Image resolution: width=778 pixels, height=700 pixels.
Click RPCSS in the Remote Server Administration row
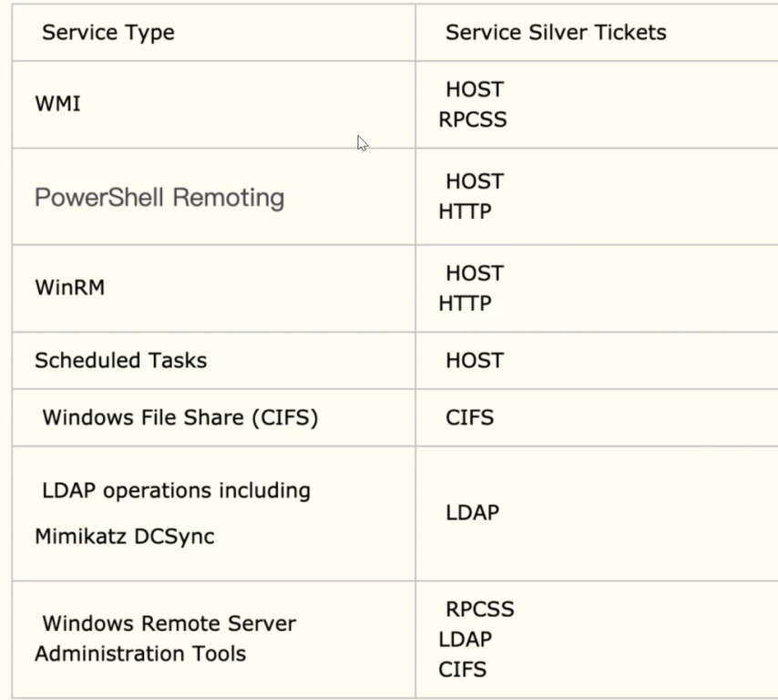pos(479,609)
